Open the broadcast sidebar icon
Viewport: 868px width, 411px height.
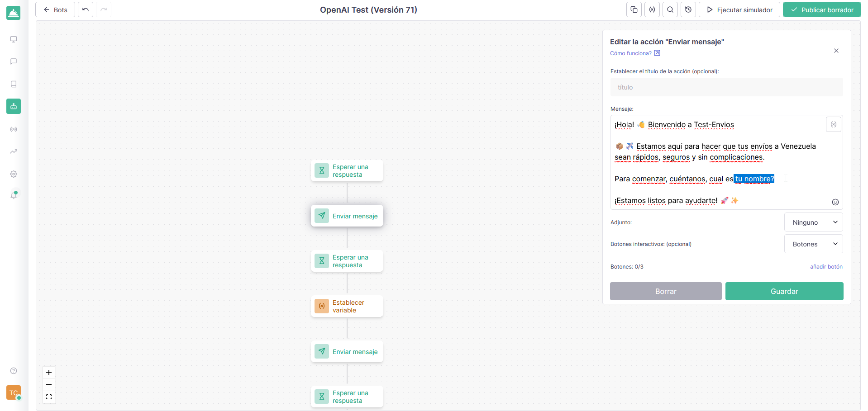pos(14,129)
